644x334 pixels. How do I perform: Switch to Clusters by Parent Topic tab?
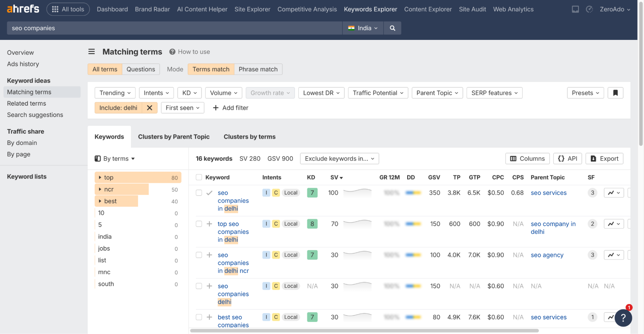click(x=174, y=137)
